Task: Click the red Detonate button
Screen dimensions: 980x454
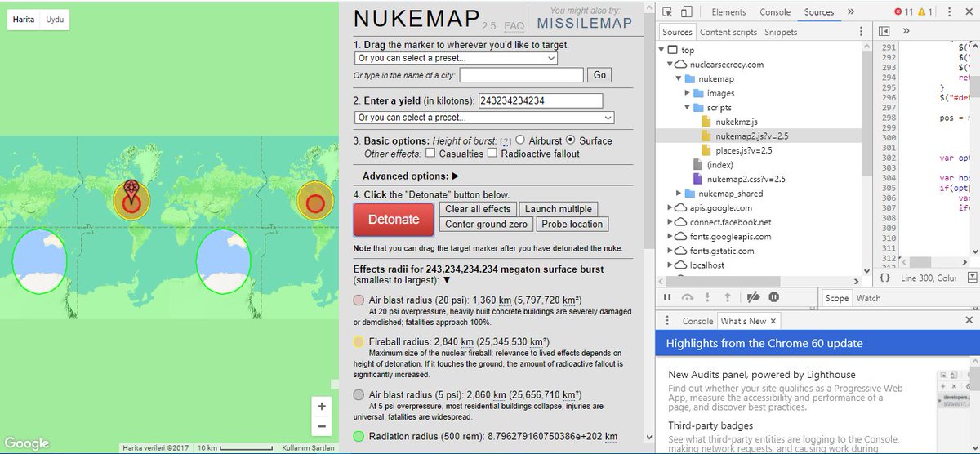Action: click(x=394, y=219)
